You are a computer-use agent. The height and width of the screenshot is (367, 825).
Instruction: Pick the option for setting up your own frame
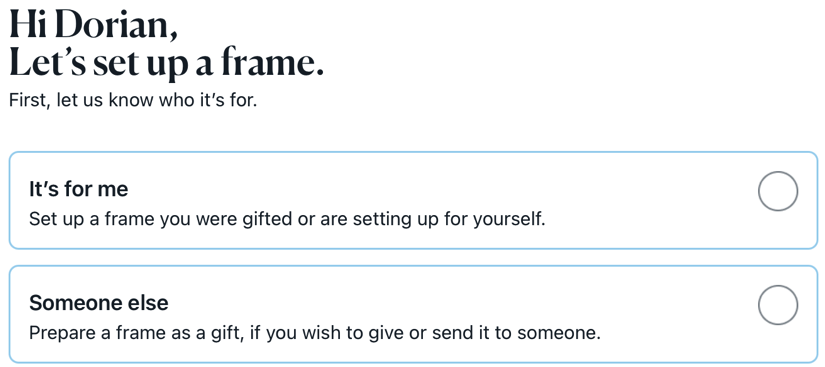pyautogui.click(x=414, y=200)
